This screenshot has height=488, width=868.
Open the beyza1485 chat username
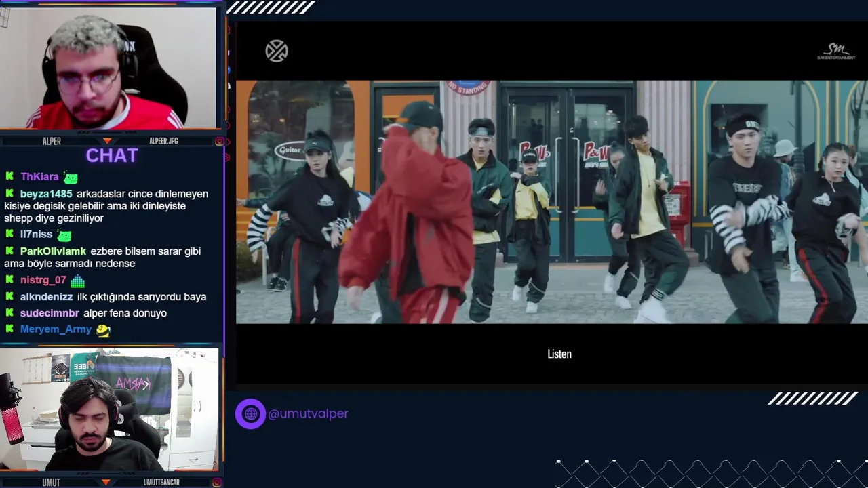tap(46, 193)
